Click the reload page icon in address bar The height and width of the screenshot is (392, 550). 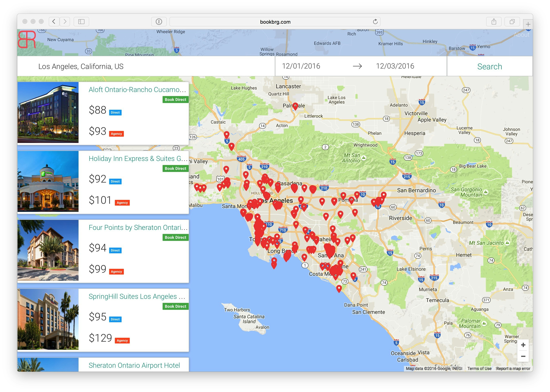(x=375, y=22)
